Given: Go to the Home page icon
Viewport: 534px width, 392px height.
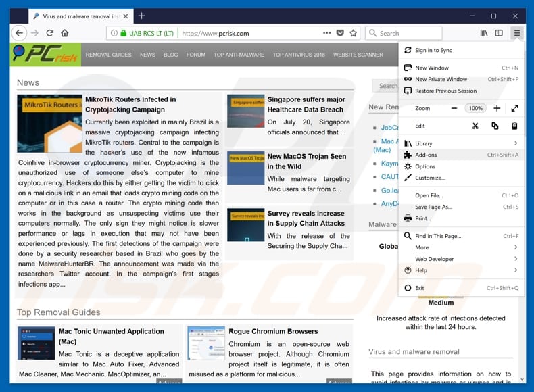Looking at the screenshot, I should pyautogui.click(x=65, y=33).
